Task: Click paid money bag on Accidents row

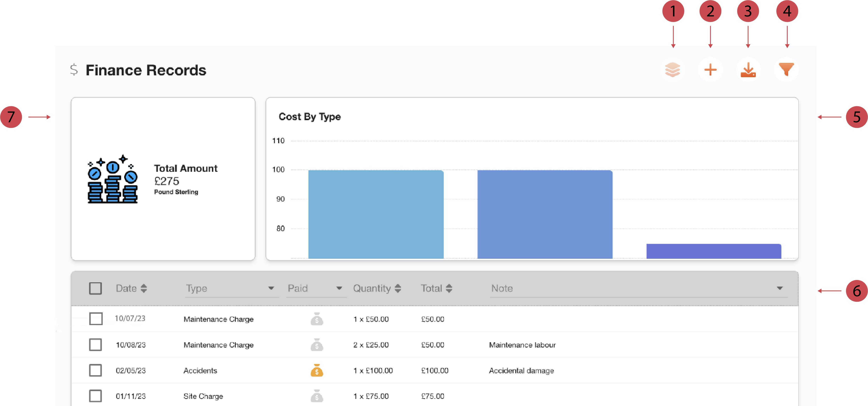Action: (x=317, y=370)
